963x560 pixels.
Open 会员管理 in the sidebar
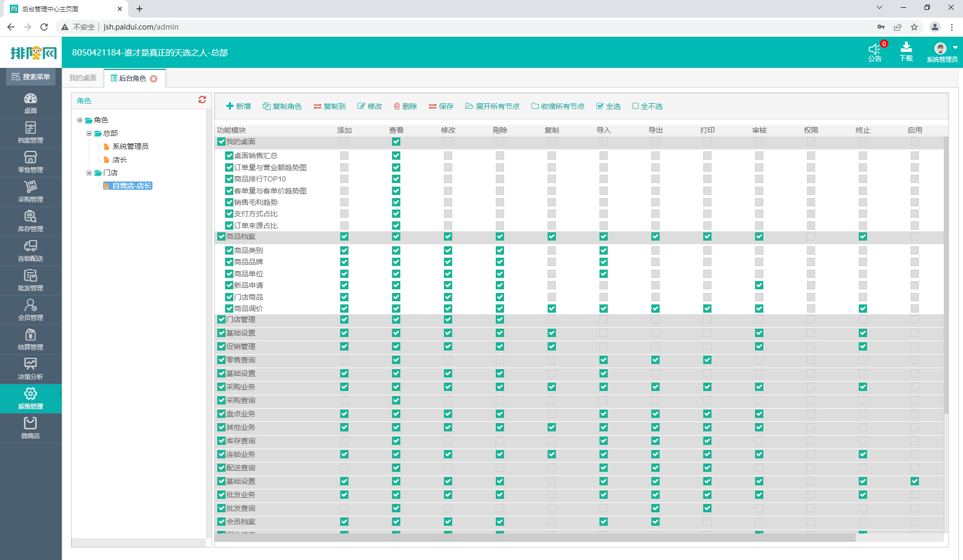coord(31,310)
